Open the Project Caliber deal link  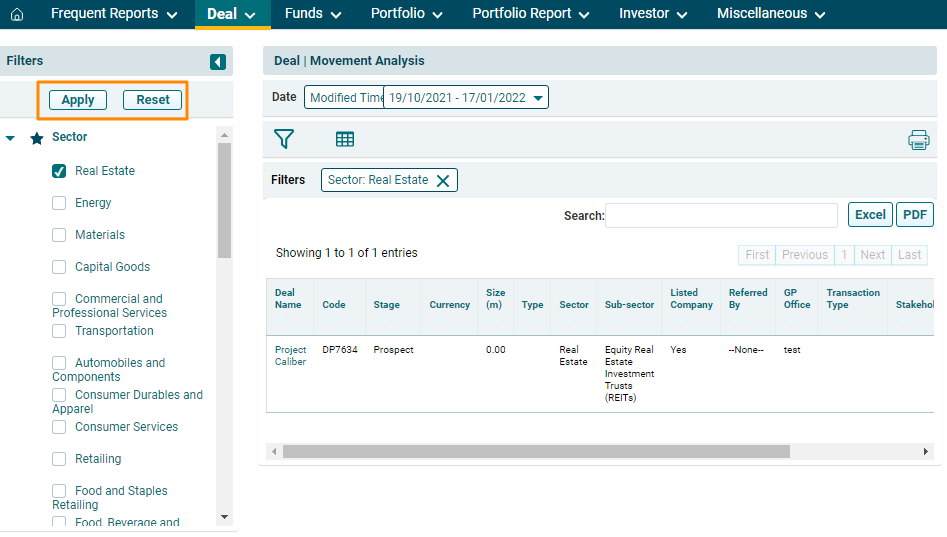click(290, 356)
